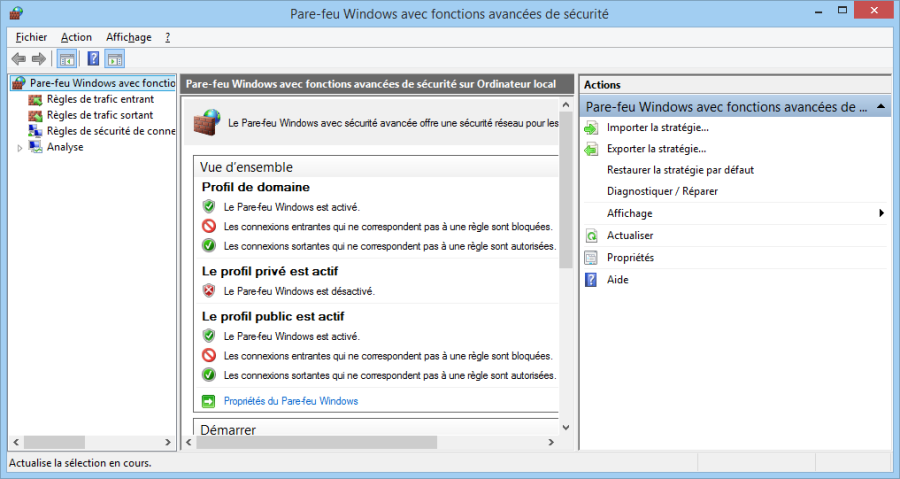Collapse the Actions section header arrow

pos(881,107)
